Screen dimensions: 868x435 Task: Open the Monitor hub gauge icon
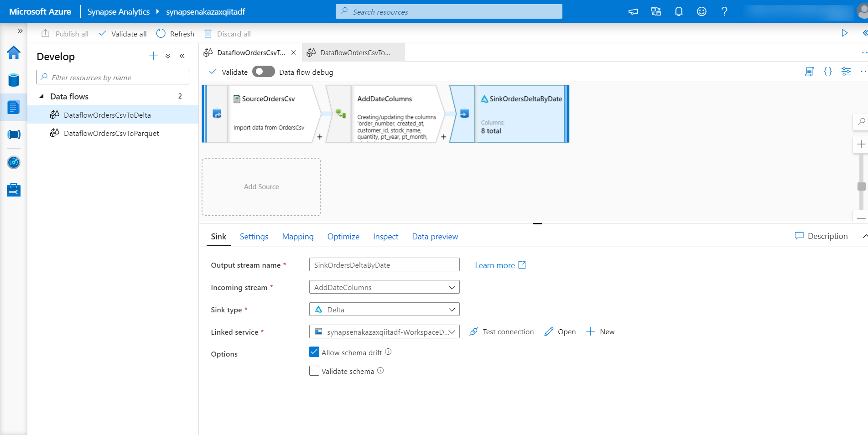(x=14, y=162)
